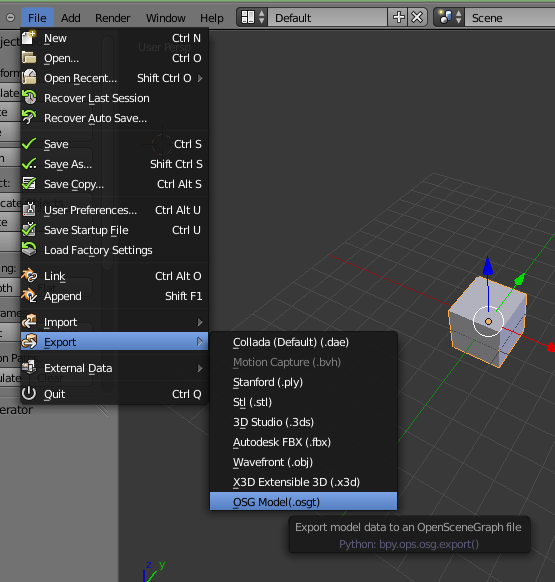This screenshot has height=582, width=555.
Task: Click the green Y axis arrow handle
Action: (520, 279)
